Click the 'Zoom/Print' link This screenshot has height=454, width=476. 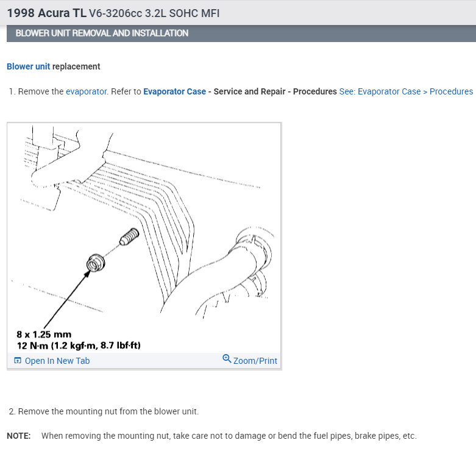point(255,361)
